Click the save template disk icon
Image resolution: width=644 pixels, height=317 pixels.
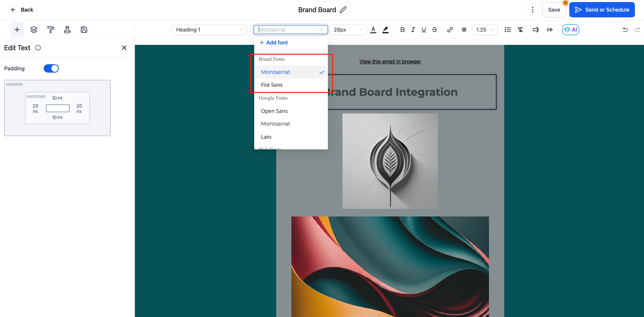84,29
